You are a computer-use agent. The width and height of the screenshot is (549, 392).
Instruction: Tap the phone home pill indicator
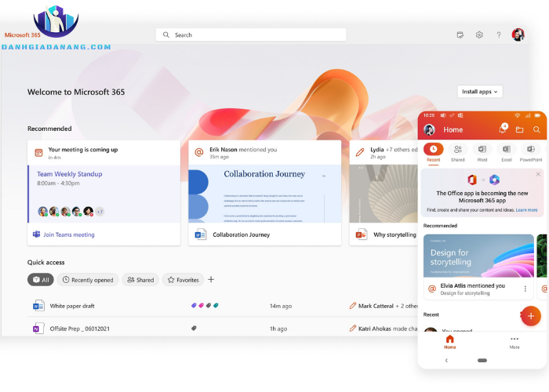[x=482, y=360]
